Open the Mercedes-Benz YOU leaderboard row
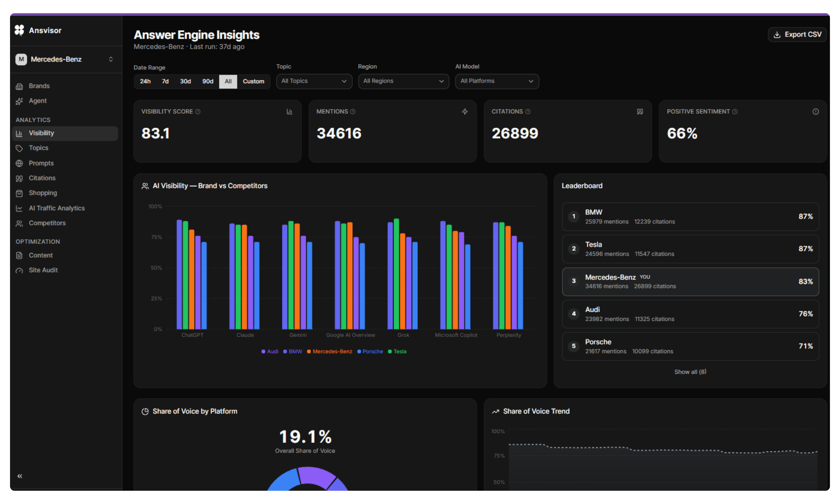Image resolution: width=840 pixels, height=504 pixels. (690, 282)
